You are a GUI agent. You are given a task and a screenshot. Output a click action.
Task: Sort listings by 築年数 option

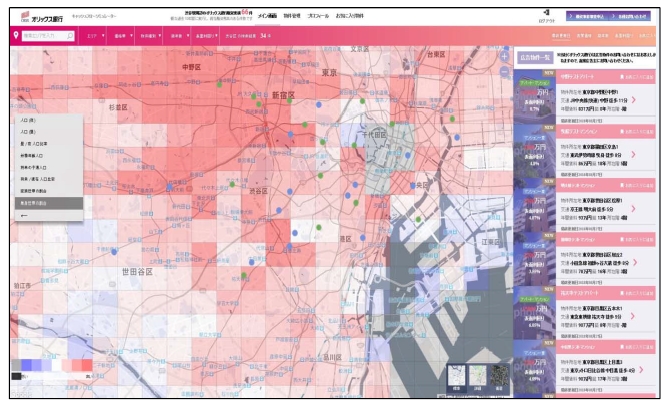click(x=603, y=36)
